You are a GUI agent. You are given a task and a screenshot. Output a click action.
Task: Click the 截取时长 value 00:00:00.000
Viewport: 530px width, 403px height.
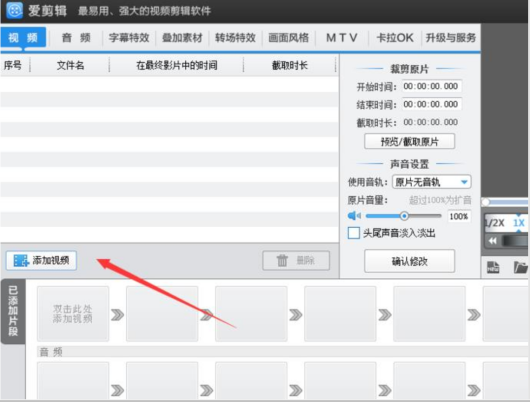[x=431, y=122]
